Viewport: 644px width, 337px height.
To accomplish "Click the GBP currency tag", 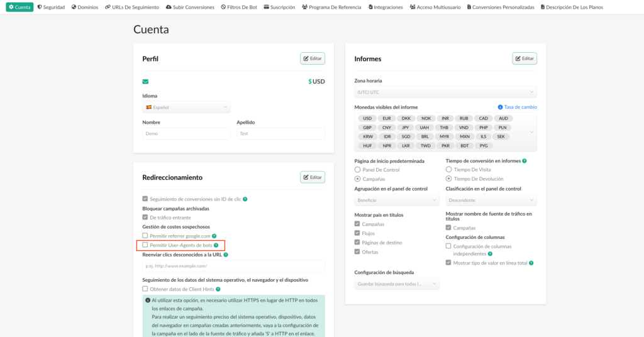I will [367, 128].
